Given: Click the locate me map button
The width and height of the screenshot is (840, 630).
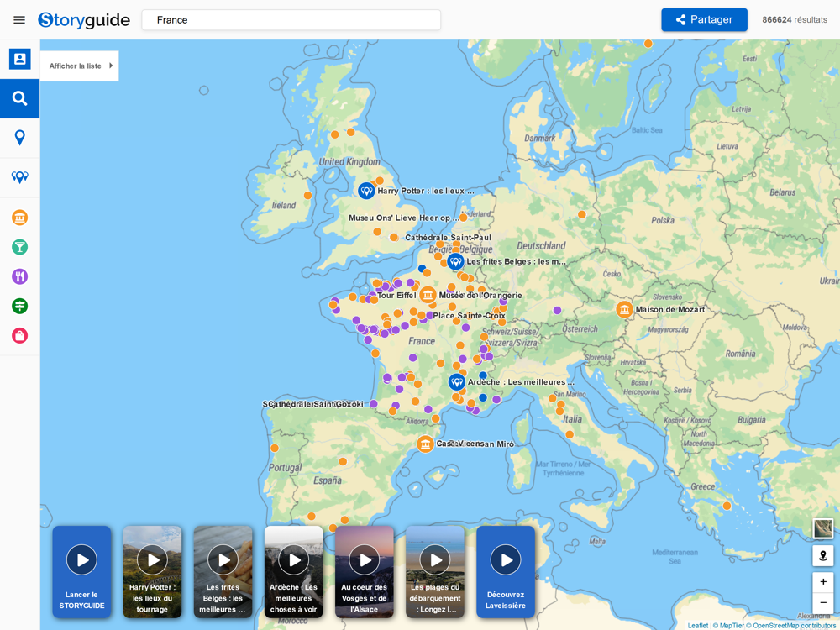Looking at the screenshot, I should click(823, 555).
